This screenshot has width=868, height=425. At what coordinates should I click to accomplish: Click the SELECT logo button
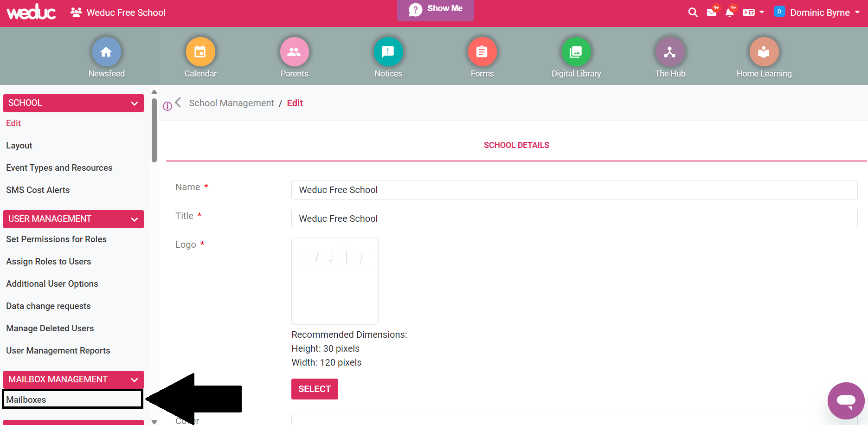tap(315, 389)
